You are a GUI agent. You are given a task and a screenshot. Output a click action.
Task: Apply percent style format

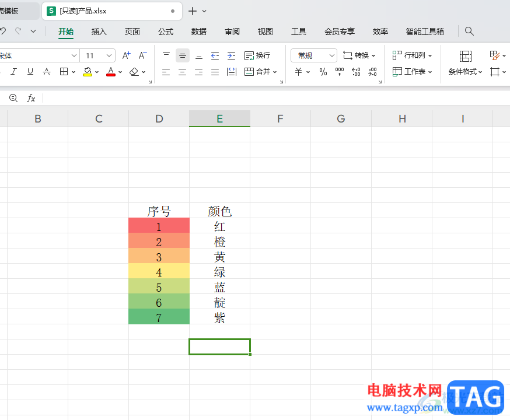pos(323,72)
